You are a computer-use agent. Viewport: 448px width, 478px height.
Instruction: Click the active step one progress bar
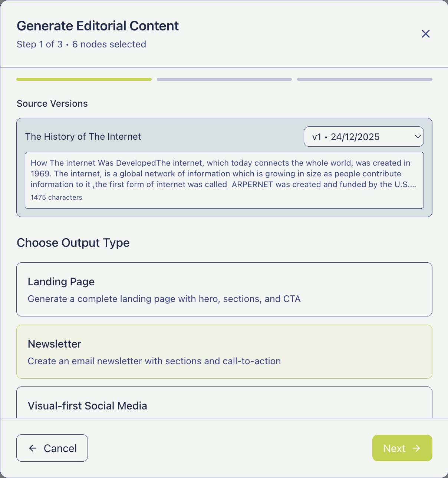coord(84,79)
